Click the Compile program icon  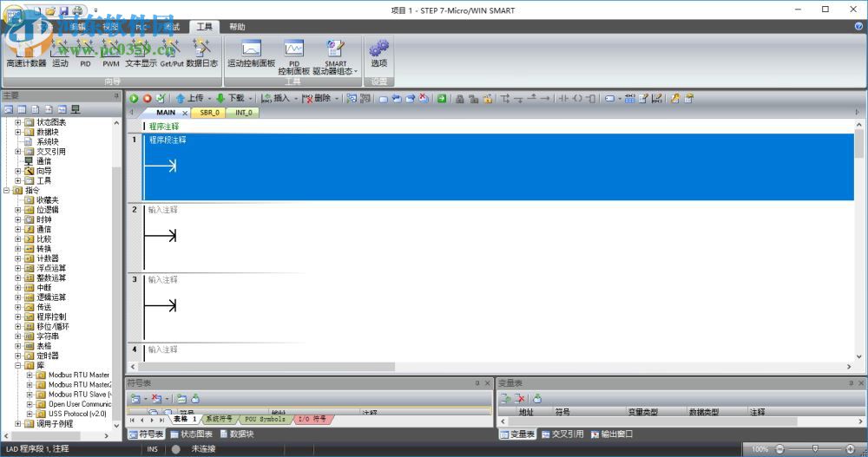click(161, 99)
